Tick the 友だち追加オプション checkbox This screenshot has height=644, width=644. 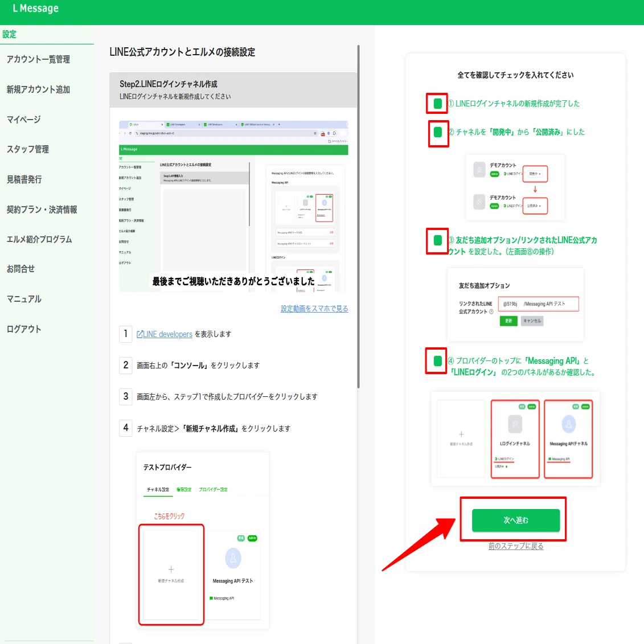437,241
